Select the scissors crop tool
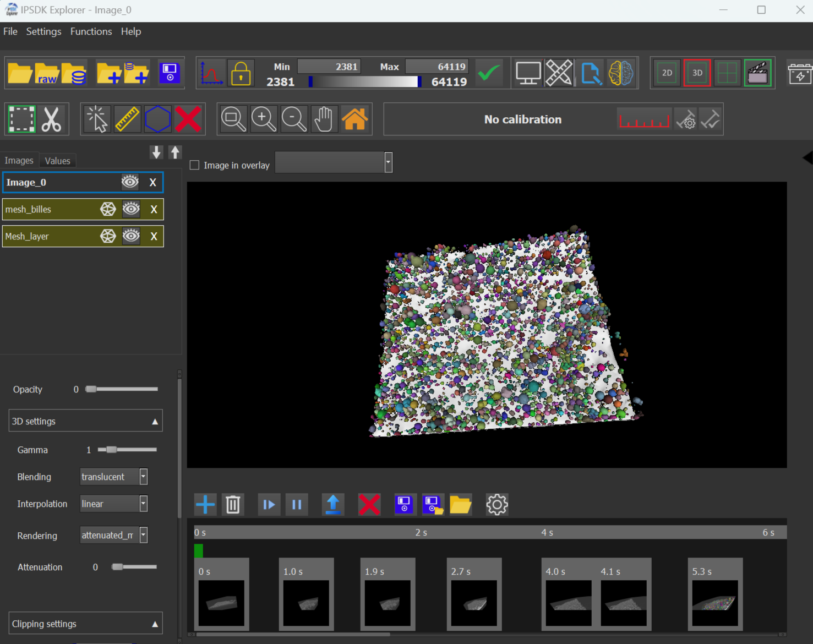 point(52,119)
